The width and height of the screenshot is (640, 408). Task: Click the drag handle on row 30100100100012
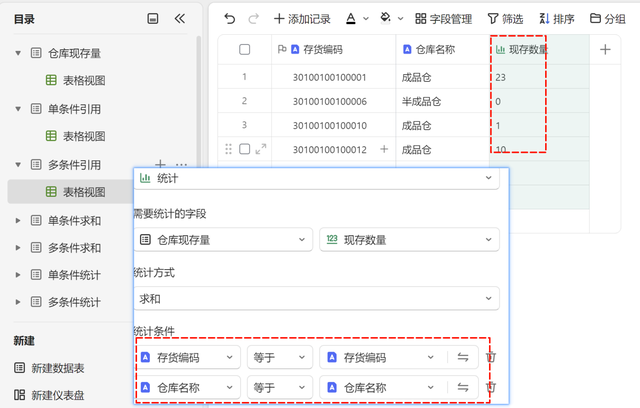229,149
